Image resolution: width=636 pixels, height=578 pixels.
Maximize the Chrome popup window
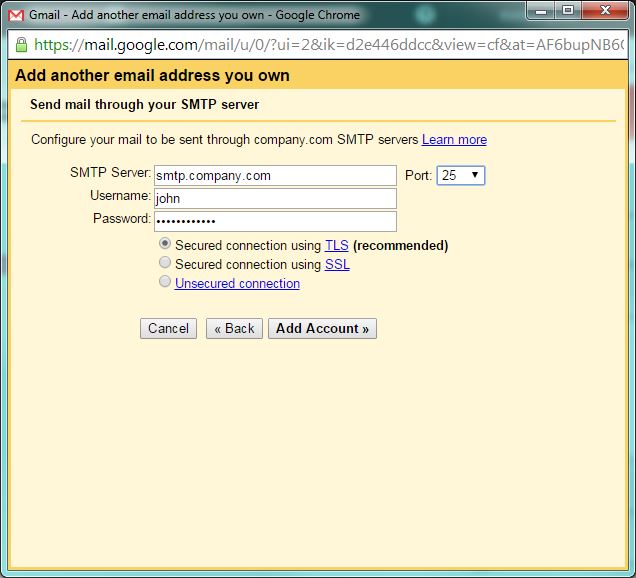click(x=568, y=11)
